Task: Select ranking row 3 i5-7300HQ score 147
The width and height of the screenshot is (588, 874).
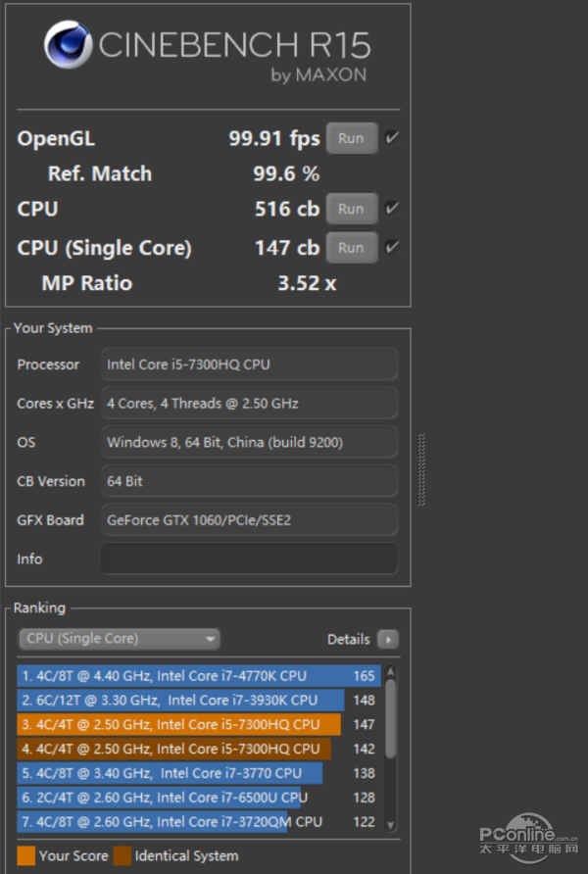Action: tap(199, 725)
